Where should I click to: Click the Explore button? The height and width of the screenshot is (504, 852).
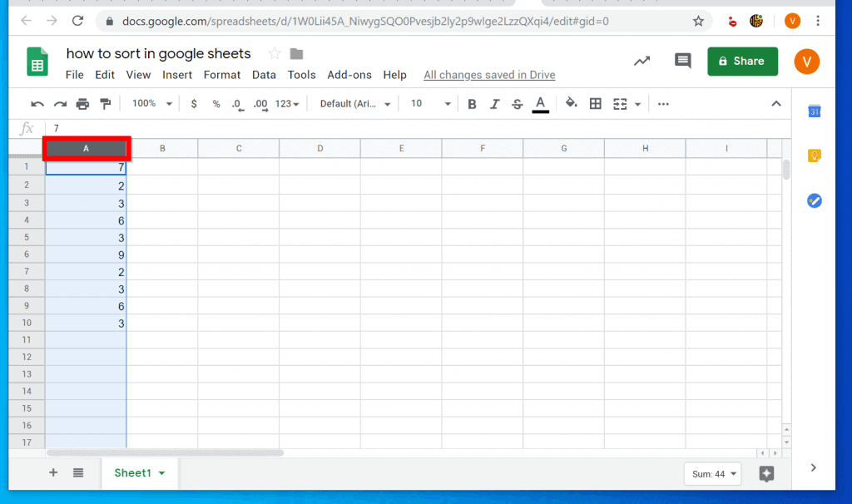766,474
